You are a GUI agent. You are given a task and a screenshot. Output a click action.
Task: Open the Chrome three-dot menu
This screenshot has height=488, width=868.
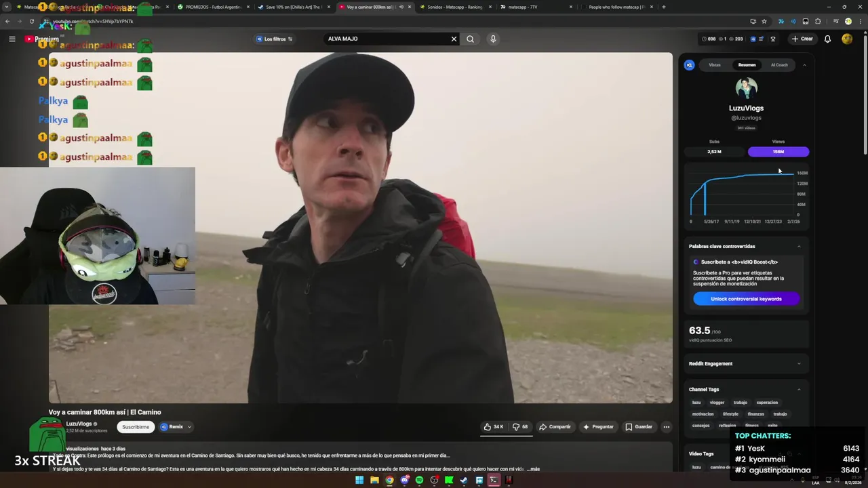point(859,21)
